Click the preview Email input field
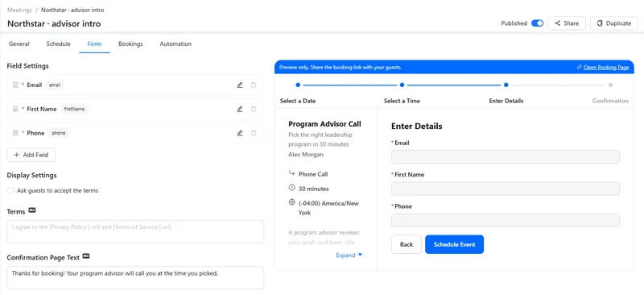The image size is (644, 295). [x=506, y=156]
